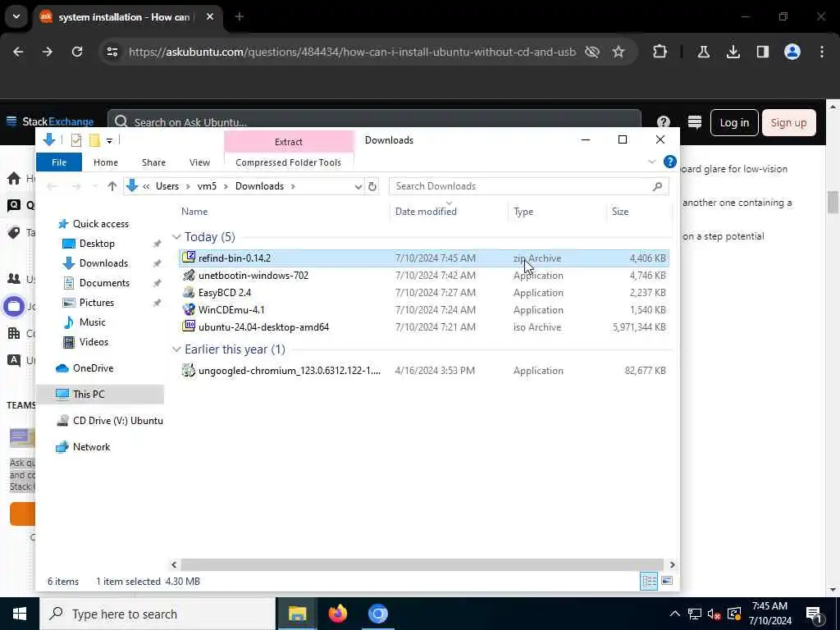Screen dimensions: 840x630
Task: Reload the Ask Ubuntu page
Action: point(77,52)
